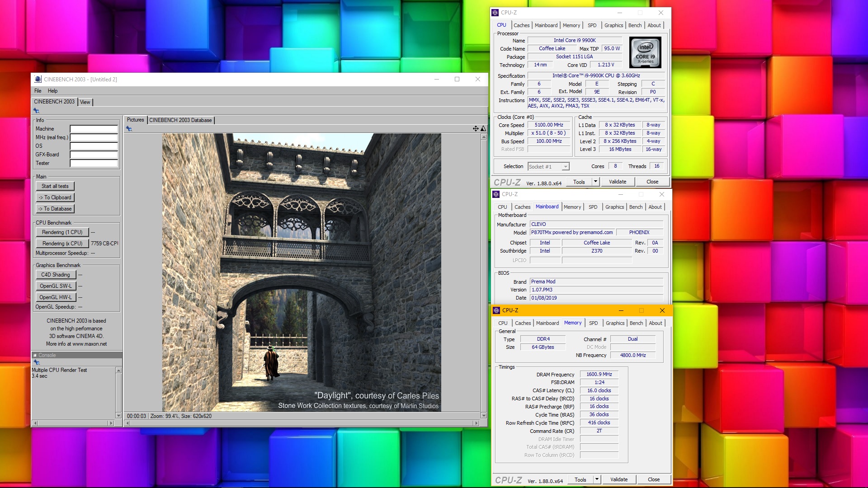868x488 pixels.
Task: Click the To Database button
Action: [x=55, y=209]
